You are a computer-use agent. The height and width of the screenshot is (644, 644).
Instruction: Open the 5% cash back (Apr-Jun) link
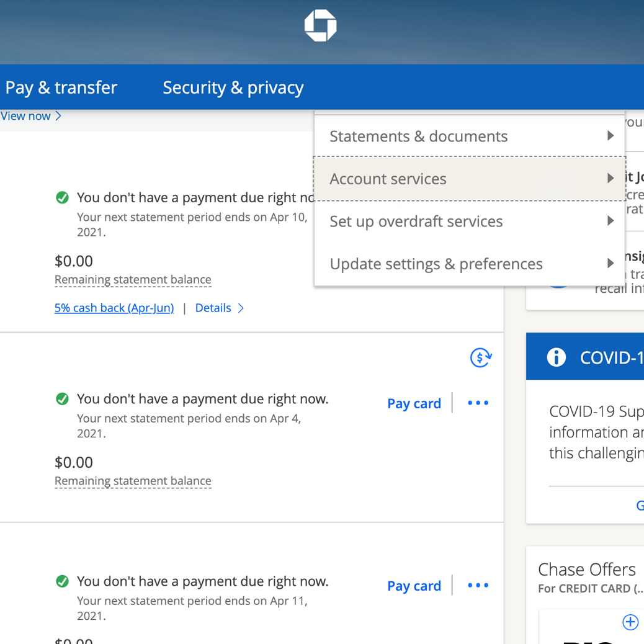(x=114, y=308)
